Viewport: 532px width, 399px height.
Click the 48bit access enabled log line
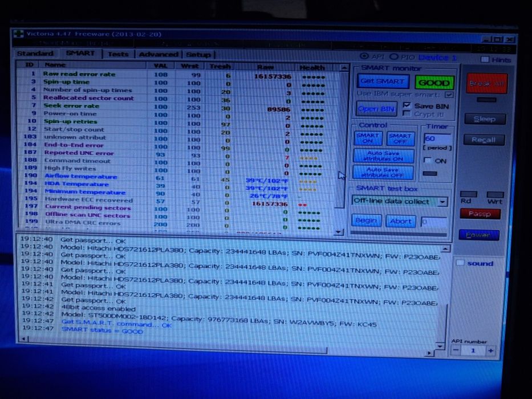click(98, 308)
